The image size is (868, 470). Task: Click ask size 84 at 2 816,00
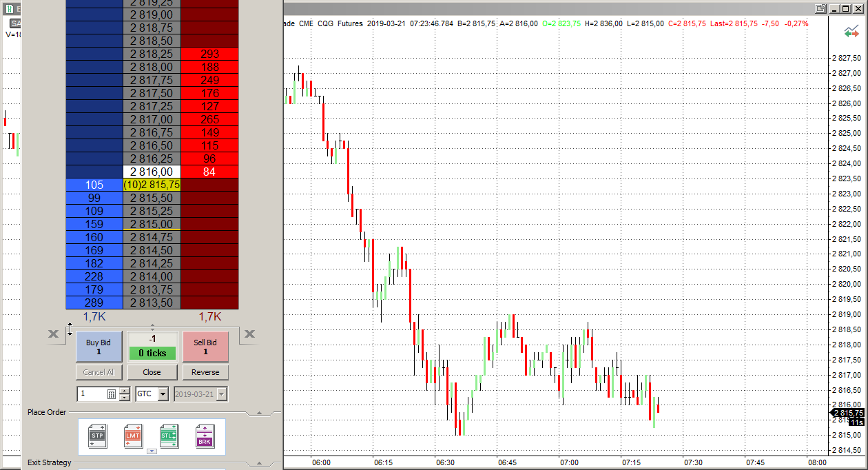[210, 172]
